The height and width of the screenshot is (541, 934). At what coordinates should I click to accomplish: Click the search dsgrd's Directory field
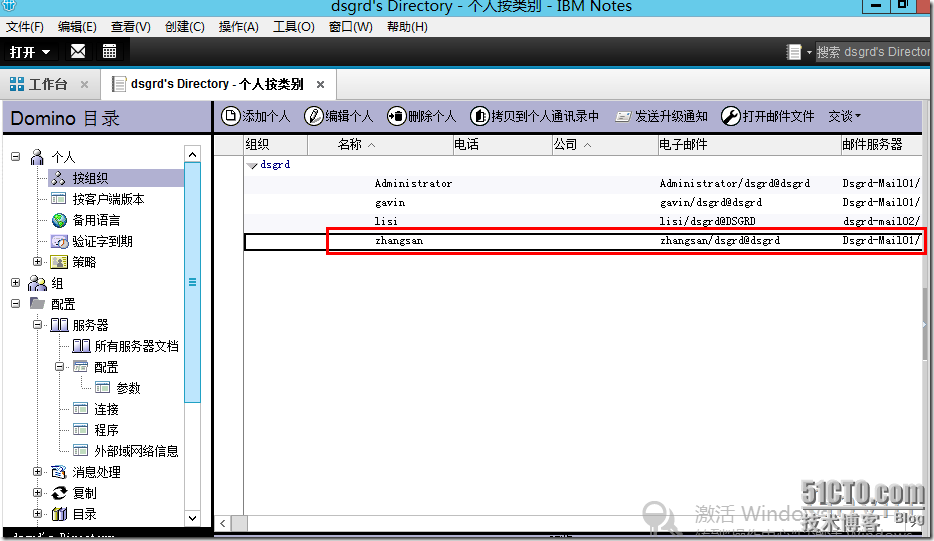click(872, 52)
